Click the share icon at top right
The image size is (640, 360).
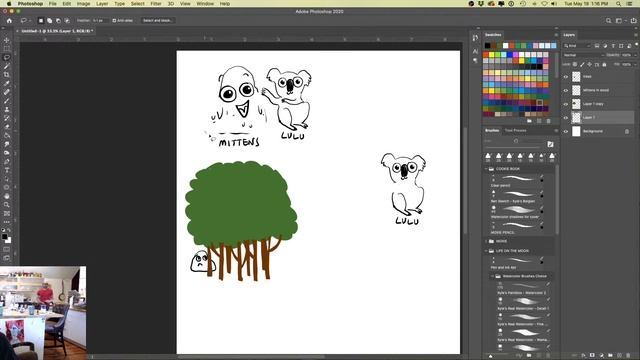[x=634, y=20]
